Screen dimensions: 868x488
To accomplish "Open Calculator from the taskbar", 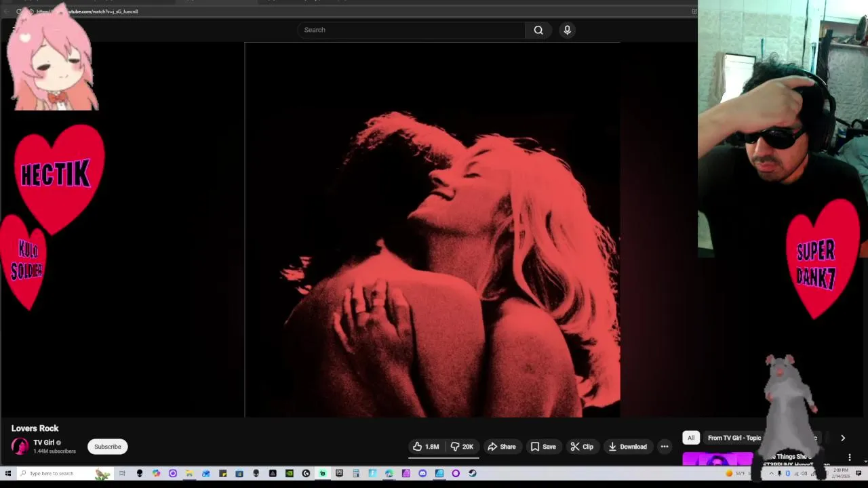I will (x=356, y=473).
